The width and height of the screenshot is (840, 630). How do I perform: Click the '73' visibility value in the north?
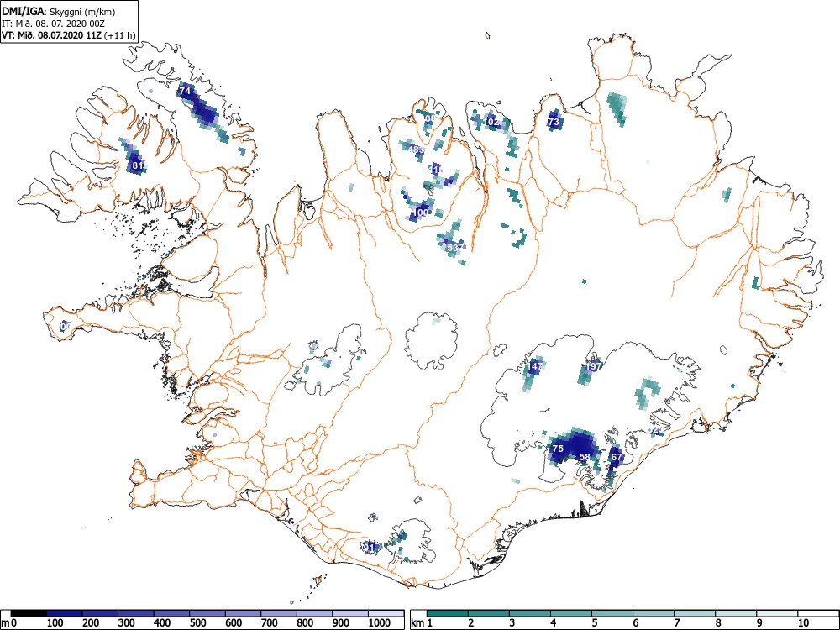click(x=554, y=122)
